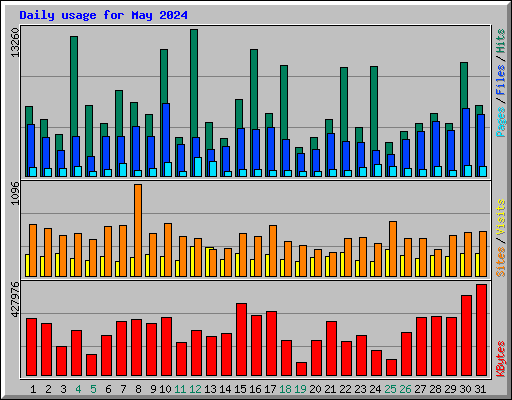Image resolution: width=512 pixels, height=400 pixels.
Task: Click the tallest red KBytes bar, day 31
Action: (x=481, y=330)
